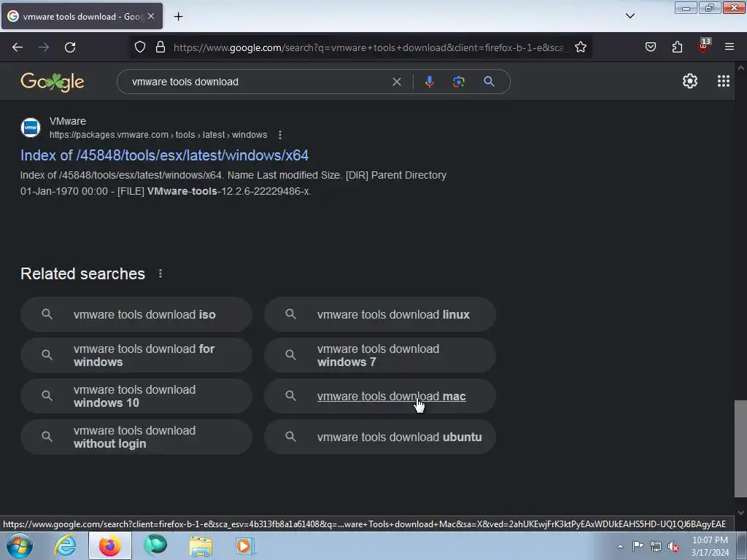
Task: Open the taskbar clock and date
Action: click(710, 546)
